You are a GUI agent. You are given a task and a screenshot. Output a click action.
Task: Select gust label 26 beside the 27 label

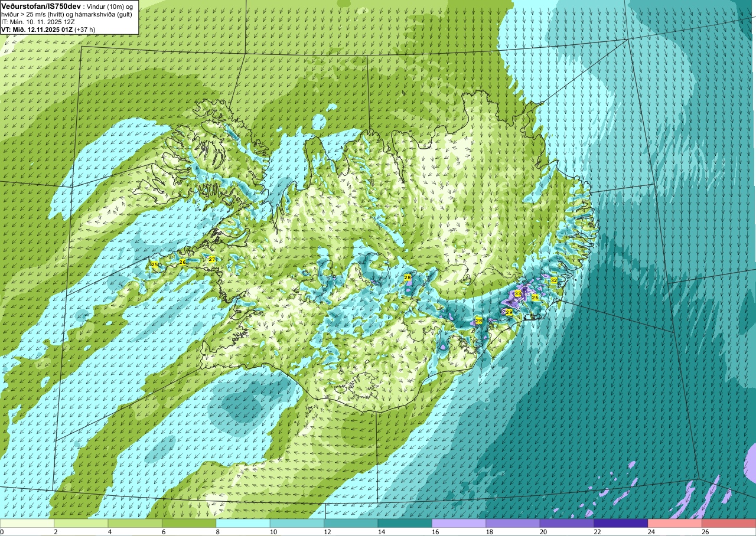(x=183, y=262)
